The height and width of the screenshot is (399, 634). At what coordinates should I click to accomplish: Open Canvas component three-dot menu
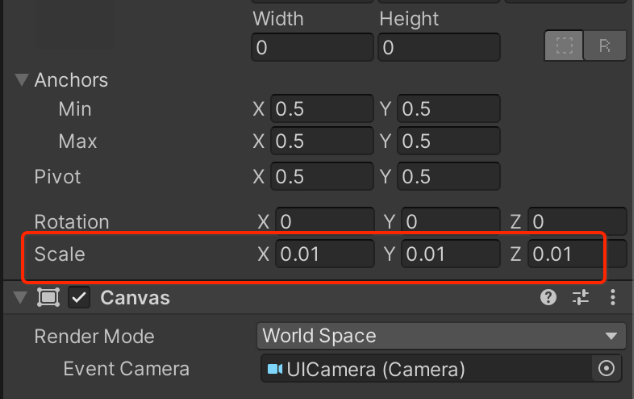(x=613, y=298)
